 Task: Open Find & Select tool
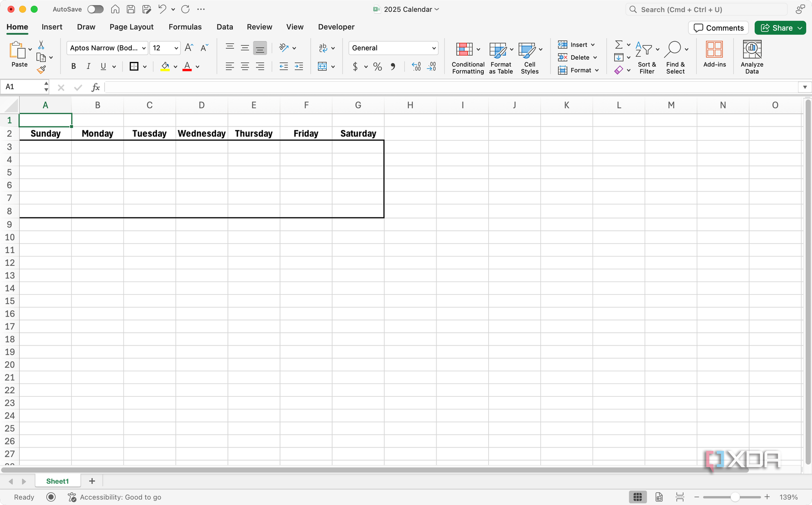coord(676,58)
